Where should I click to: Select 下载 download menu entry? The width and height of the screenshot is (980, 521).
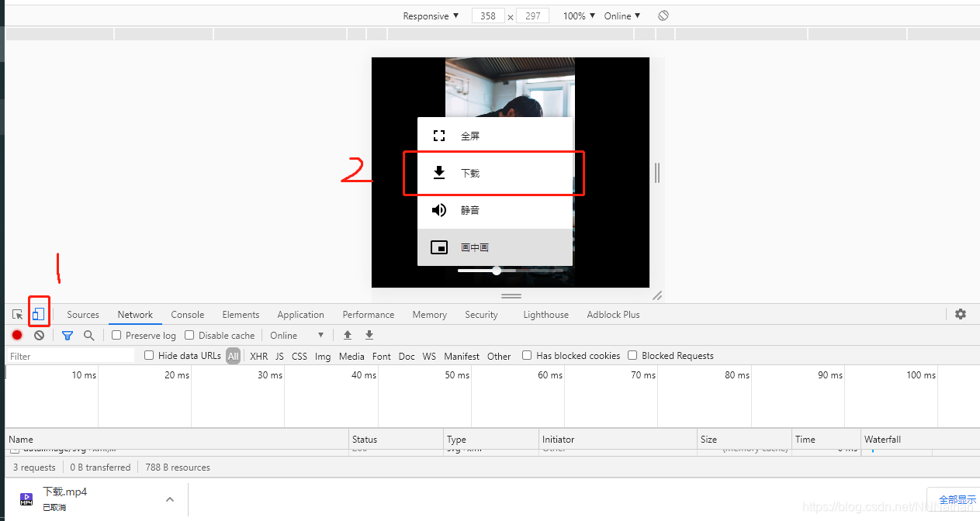coord(495,173)
